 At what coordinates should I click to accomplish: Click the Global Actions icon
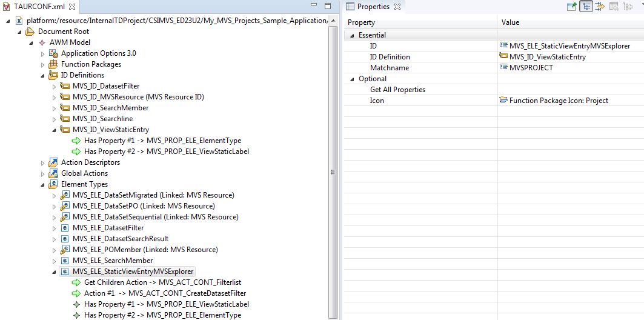[x=53, y=173]
